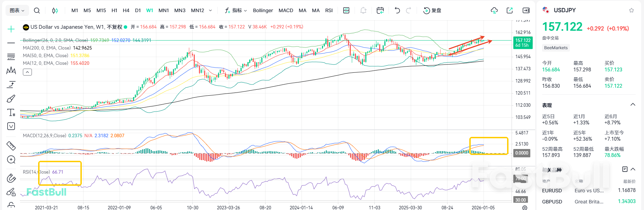
Task: Toggle the RSI quick indicator
Action: point(329,10)
